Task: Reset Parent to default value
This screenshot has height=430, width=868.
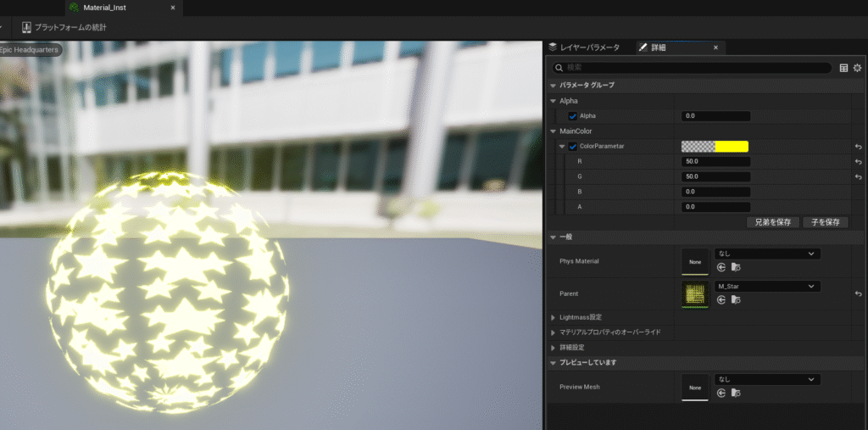Action: 858,293
